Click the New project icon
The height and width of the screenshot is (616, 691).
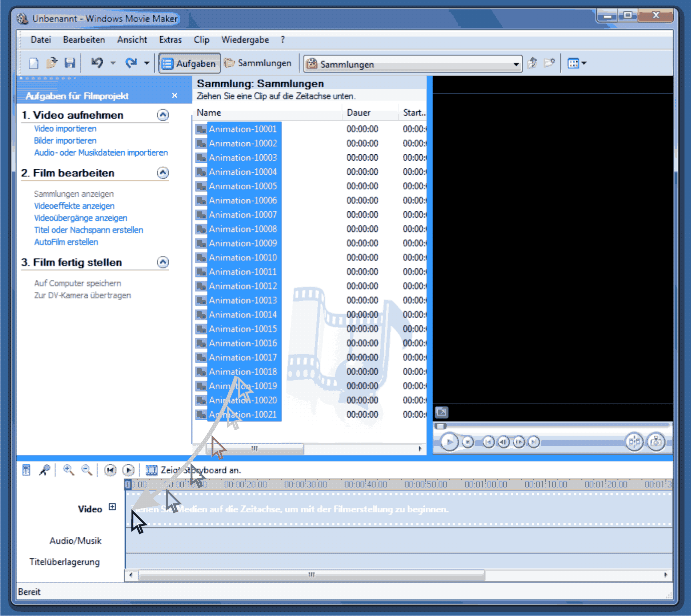[34, 63]
